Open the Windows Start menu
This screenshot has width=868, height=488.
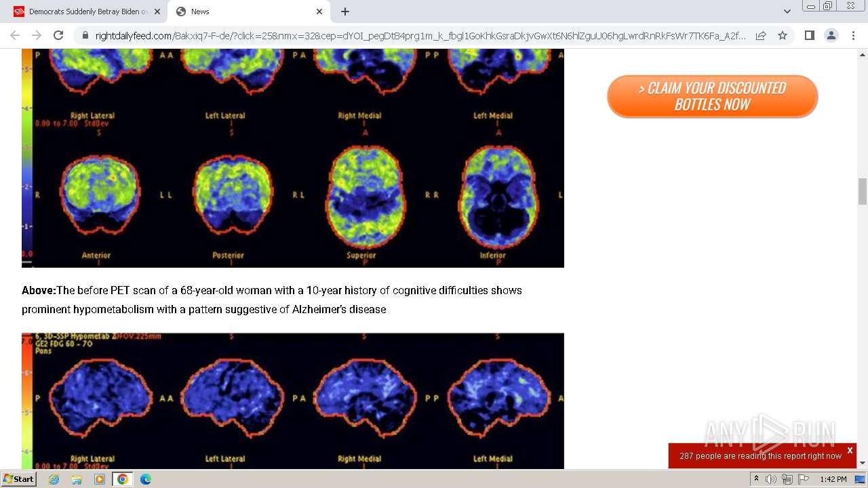[19, 479]
